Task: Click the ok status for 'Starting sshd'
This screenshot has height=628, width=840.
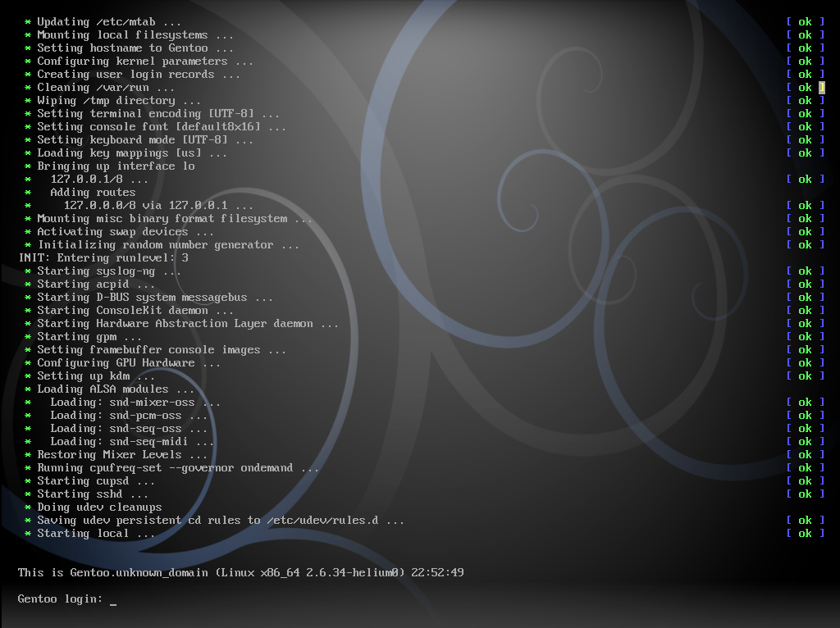Action: (806, 494)
